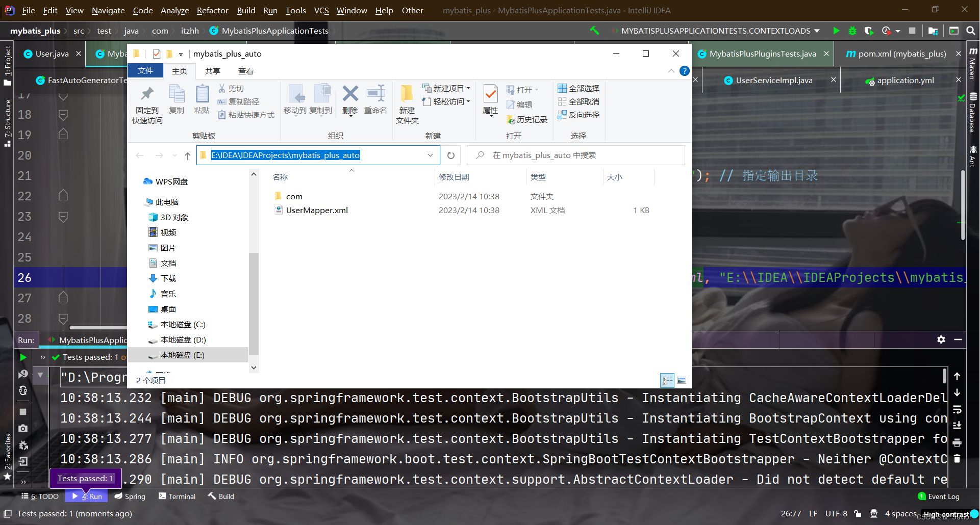Click Select All in Explorer ribbon
The image size is (980, 525).
tap(579, 88)
